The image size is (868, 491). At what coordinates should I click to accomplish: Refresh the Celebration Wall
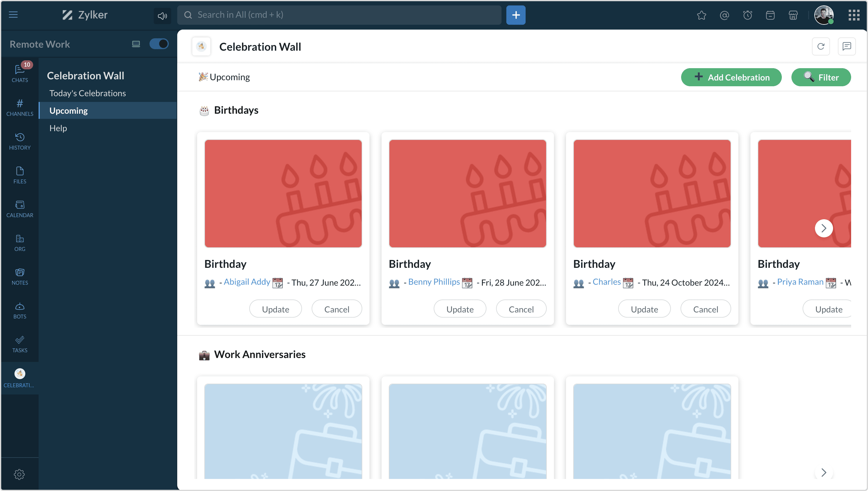820,46
